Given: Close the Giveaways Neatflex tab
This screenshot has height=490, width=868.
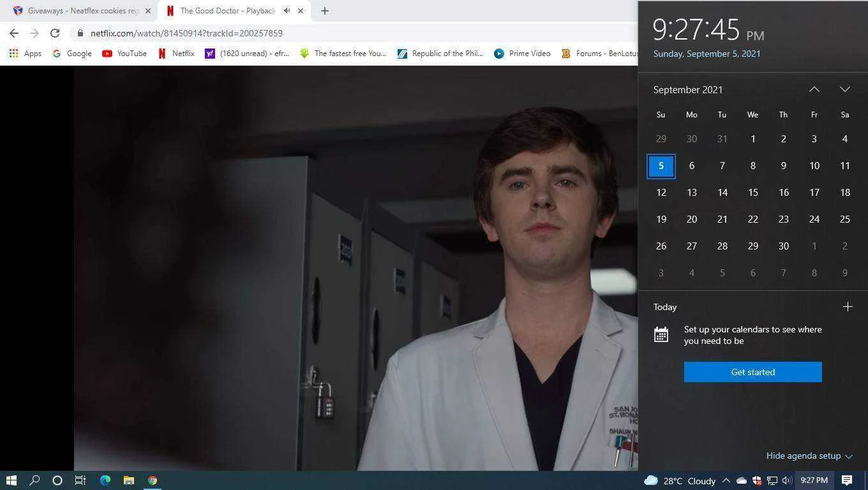Looking at the screenshot, I should pos(147,11).
